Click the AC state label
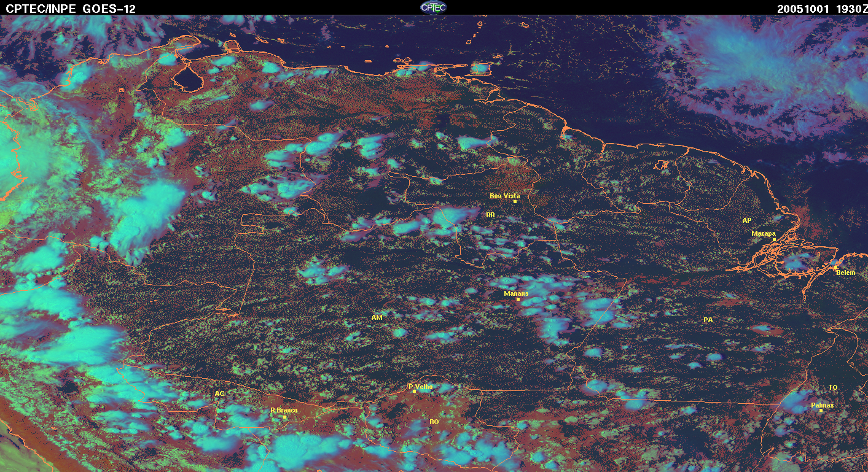 point(219,393)
